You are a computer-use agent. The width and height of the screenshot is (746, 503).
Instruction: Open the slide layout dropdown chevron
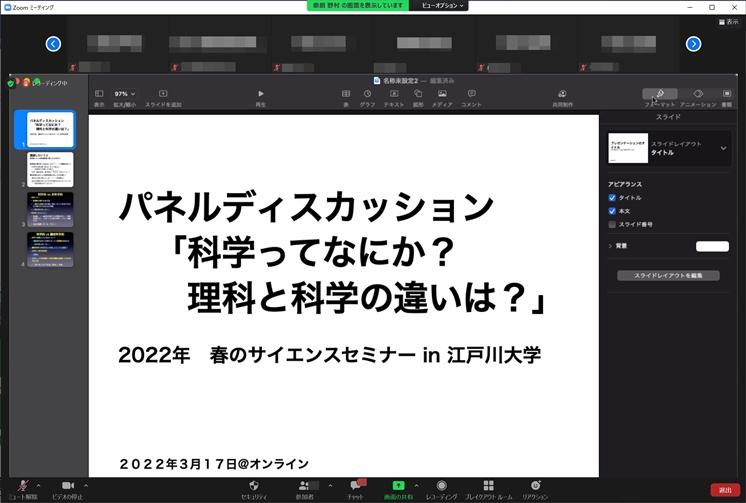(x=723, y=148)
